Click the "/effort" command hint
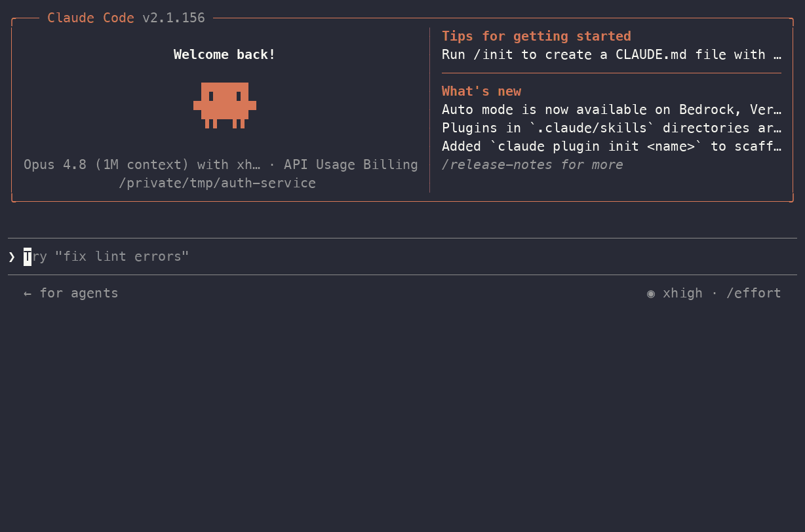 click(754, 293)
